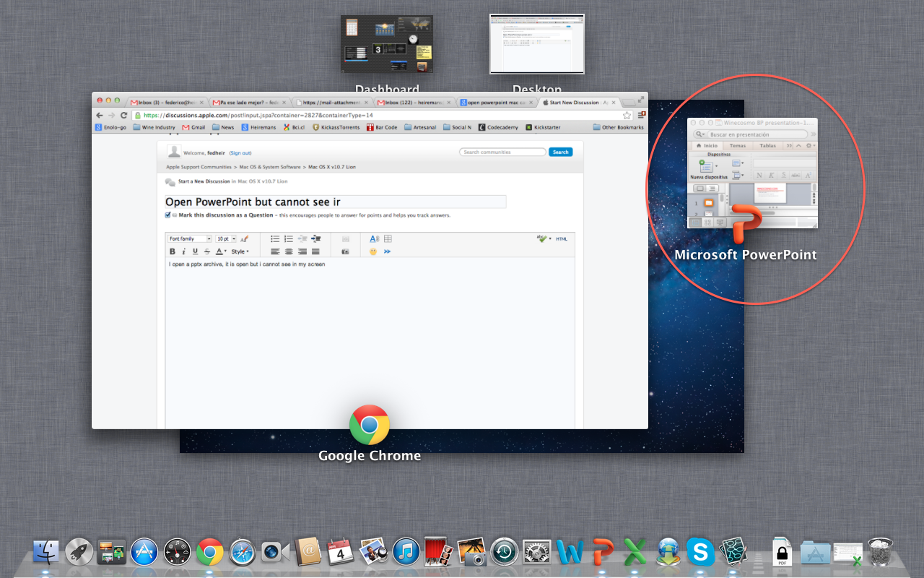Click the blue Search button
The width and height of the screenshot is (924, 578).
(x=561, y=152)
